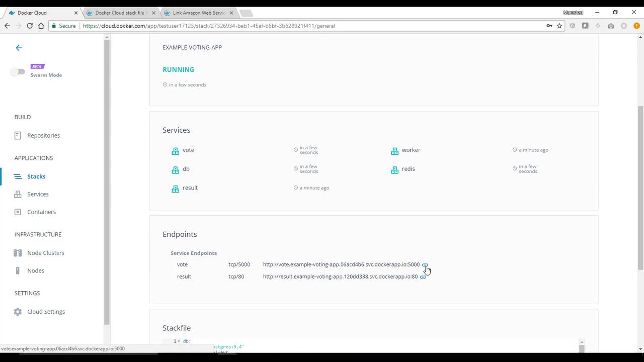Click the link icon beside result endpoint
644x362 pixels.
click(x=423, y=277)
